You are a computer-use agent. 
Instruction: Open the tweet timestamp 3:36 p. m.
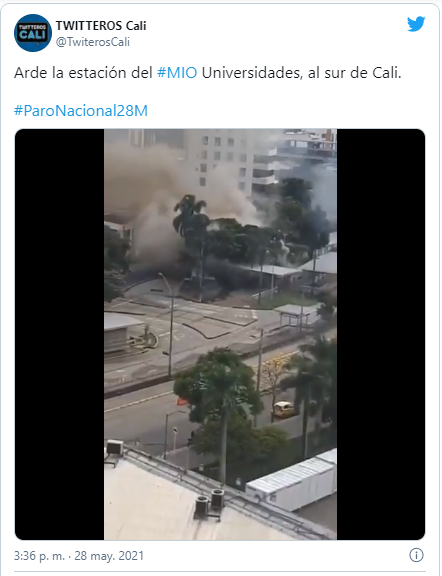(x=39, y=555)
